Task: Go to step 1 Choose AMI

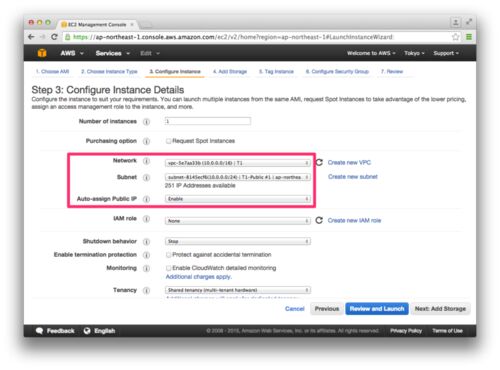Action: 52,72
